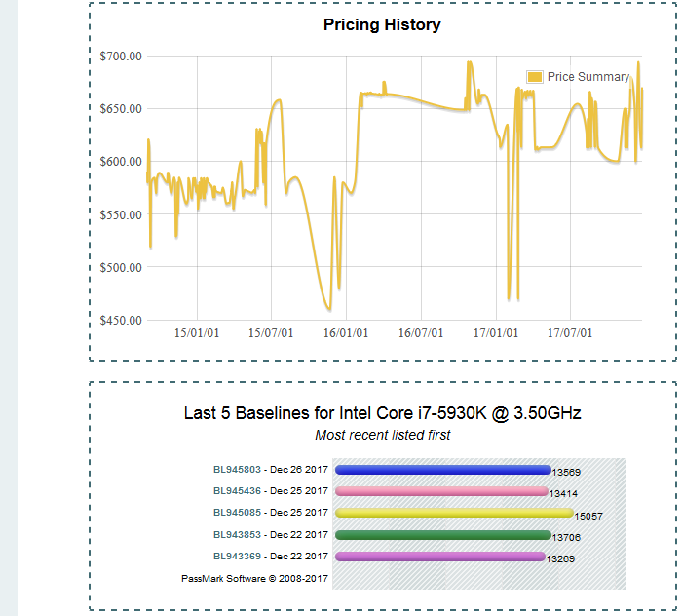This screenshot has width=683, height=616.
Task: Click the 13414 score value
Action: tap(563, 494)
